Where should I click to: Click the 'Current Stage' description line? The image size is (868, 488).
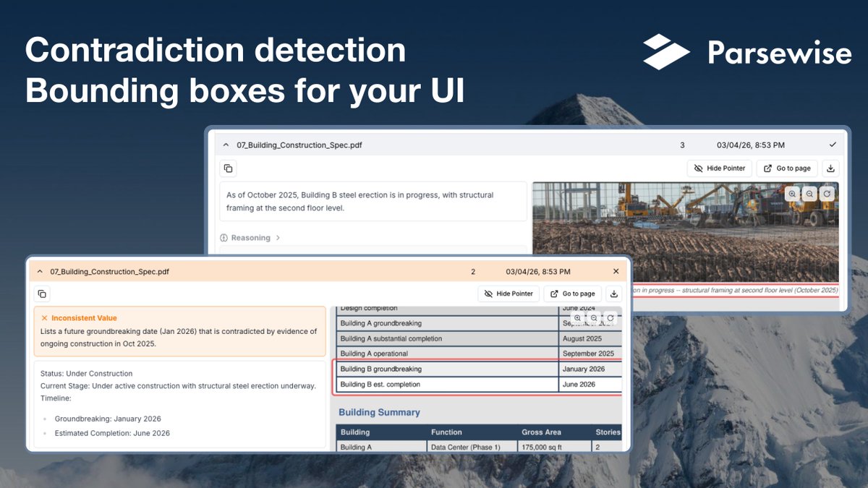178,386
